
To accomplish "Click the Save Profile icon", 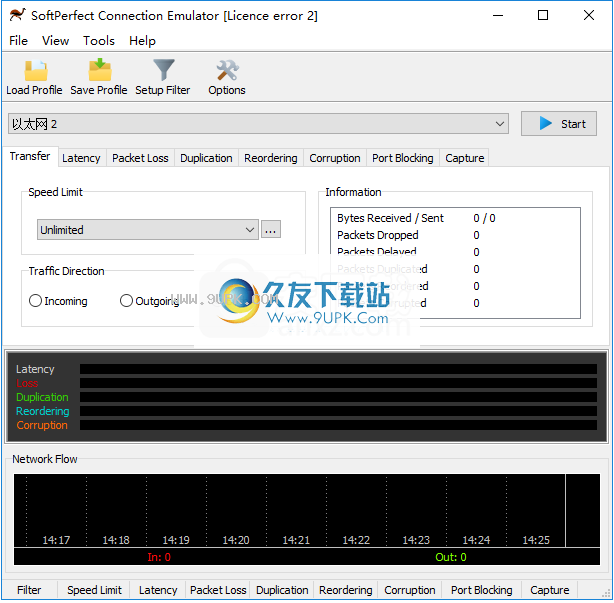I will point(100,70).
